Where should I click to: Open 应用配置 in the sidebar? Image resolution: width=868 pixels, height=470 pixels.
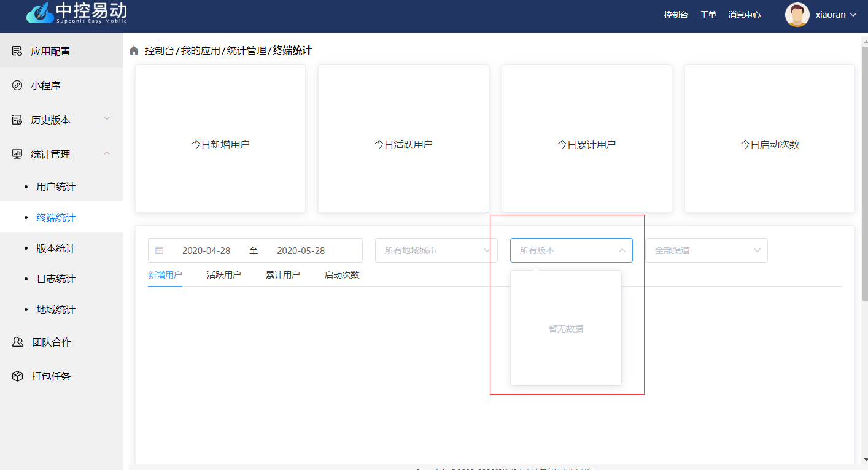(x=61, y=51)
